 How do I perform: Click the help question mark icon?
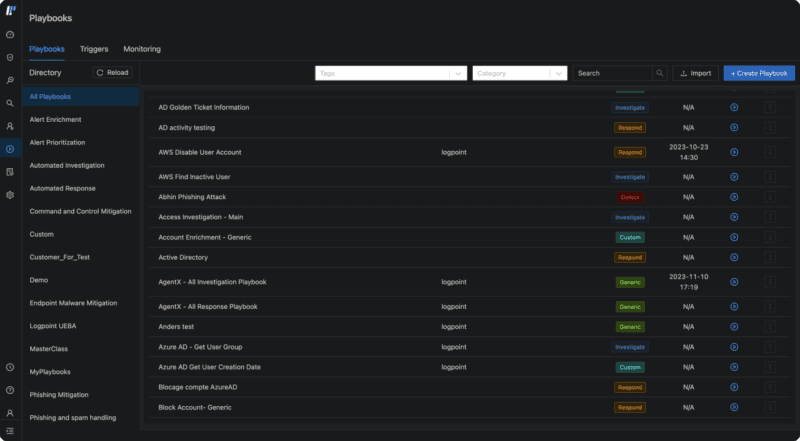pos(10,390)
